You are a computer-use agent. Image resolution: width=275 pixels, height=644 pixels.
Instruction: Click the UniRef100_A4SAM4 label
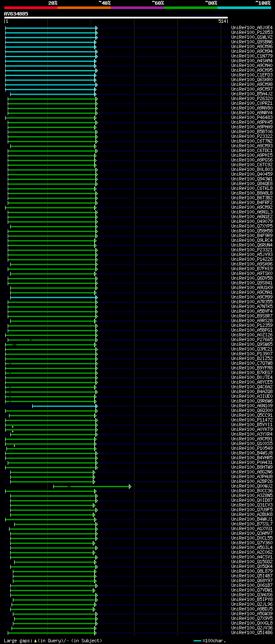(x=252, y=61)
